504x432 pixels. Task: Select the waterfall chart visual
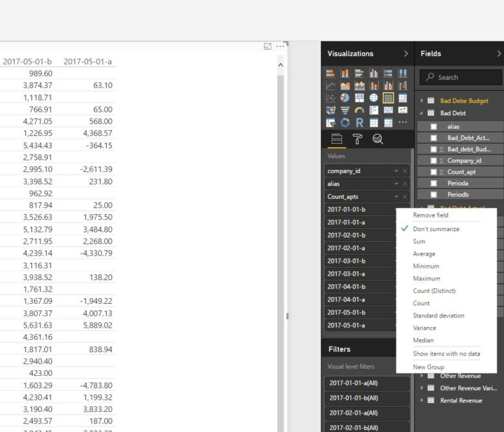(x=402, y=86)
